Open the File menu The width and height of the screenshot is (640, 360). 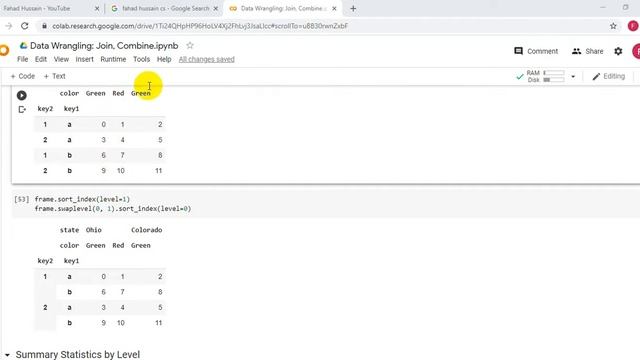coord(22,59)
